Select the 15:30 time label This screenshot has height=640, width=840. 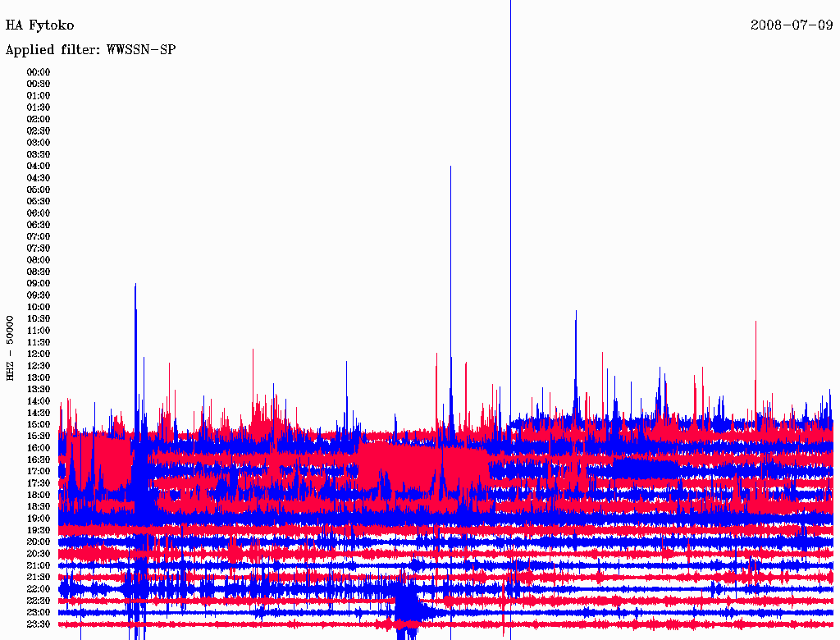(38, 437)
